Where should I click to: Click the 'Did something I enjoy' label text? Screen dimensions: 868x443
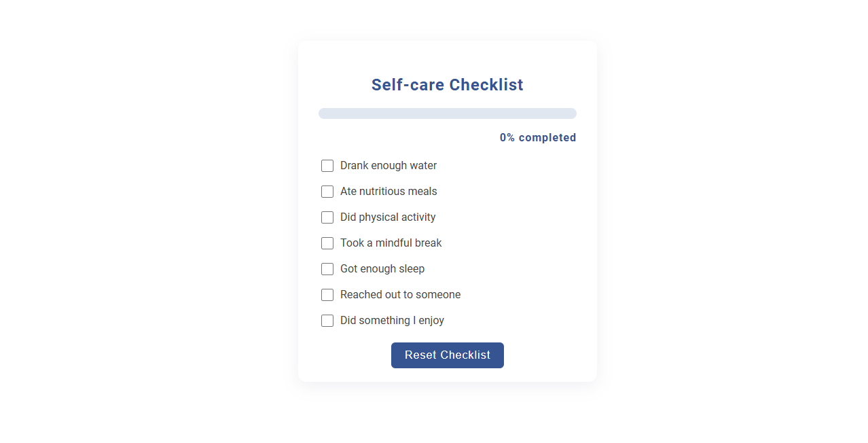[x=391, y=321]
